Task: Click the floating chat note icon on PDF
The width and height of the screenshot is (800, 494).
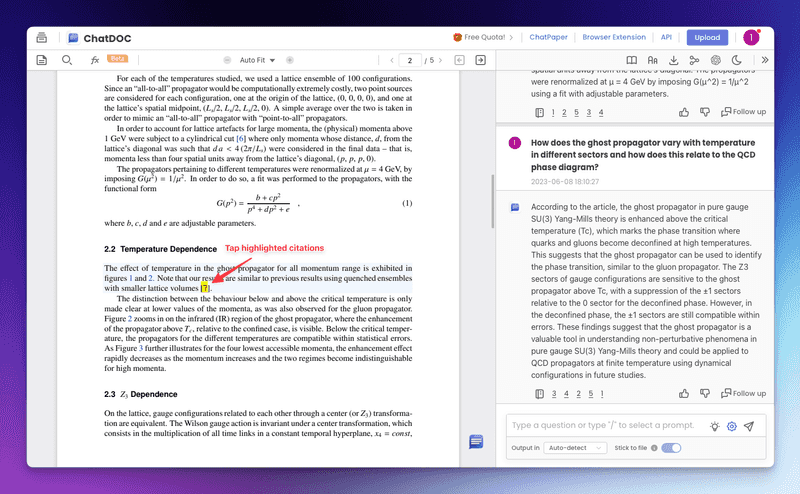Action: 476,441
